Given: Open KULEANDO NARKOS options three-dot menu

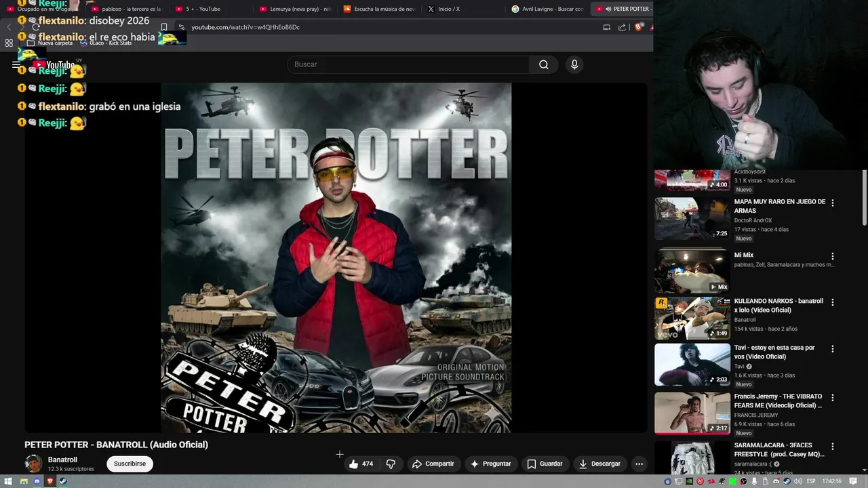Looking at the screenshot, I should pyautogui.click(x=833, y=302).
